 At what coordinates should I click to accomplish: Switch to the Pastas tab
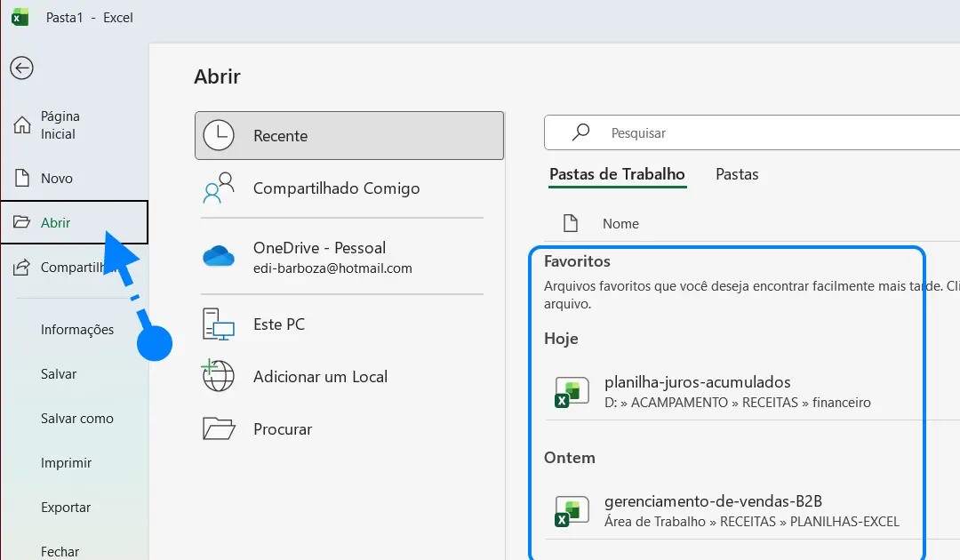tap(736, 174)
